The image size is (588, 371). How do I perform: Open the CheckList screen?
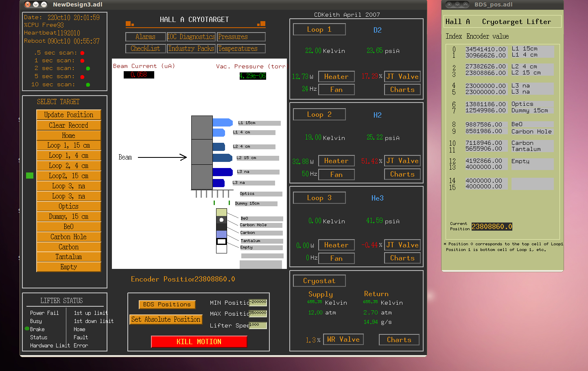tap(145, 48)
